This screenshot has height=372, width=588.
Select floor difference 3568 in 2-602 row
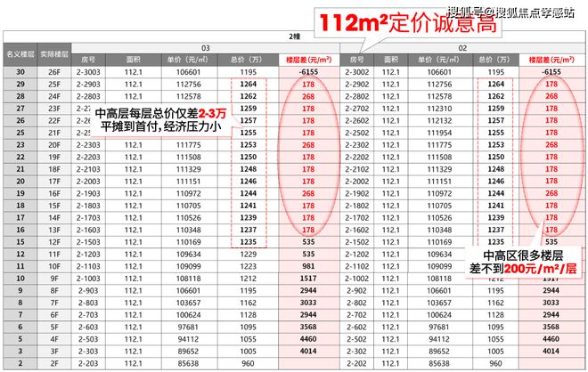click(551, 327)
